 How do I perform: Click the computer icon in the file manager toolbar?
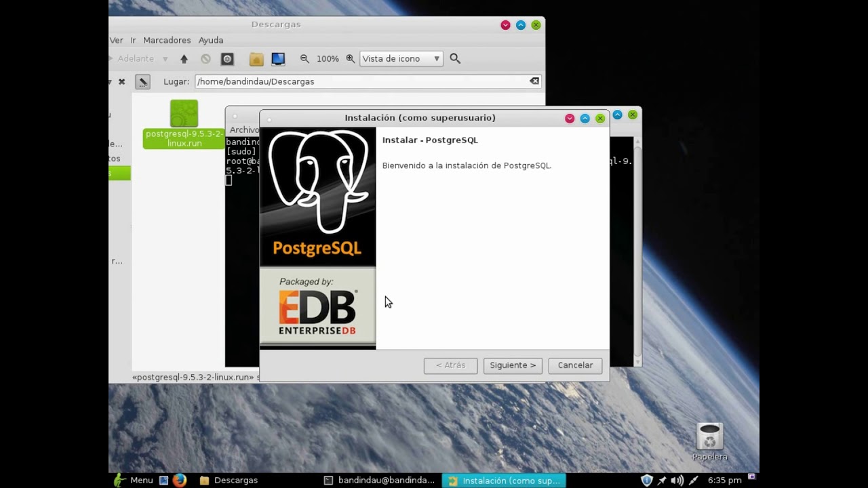click(x=278, y=59)
